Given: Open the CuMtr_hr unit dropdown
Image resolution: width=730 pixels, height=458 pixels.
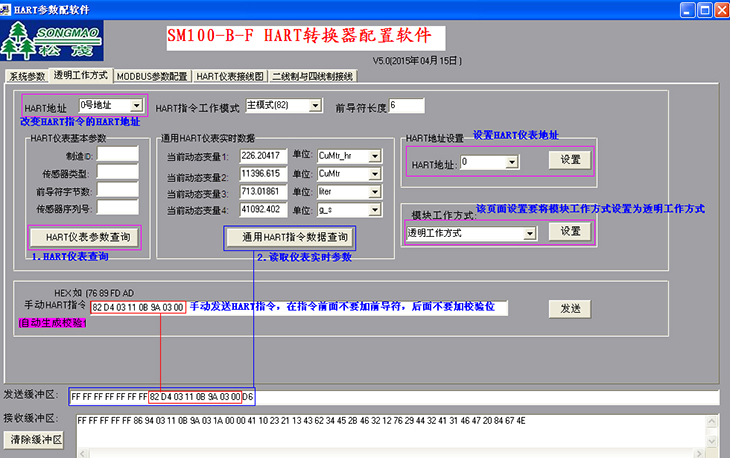Looking at the screenshot, I should click(375, 156).
